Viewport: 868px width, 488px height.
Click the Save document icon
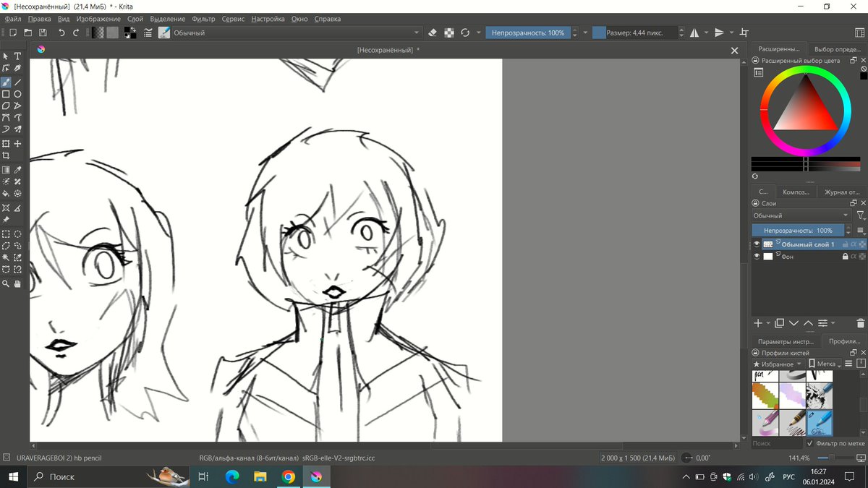(x=43, y=33)
